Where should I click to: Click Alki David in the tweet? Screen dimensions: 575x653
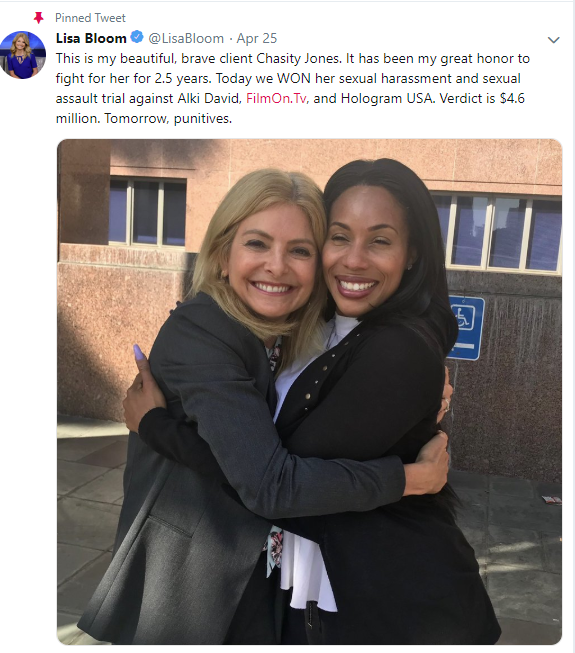coord(209,98)
